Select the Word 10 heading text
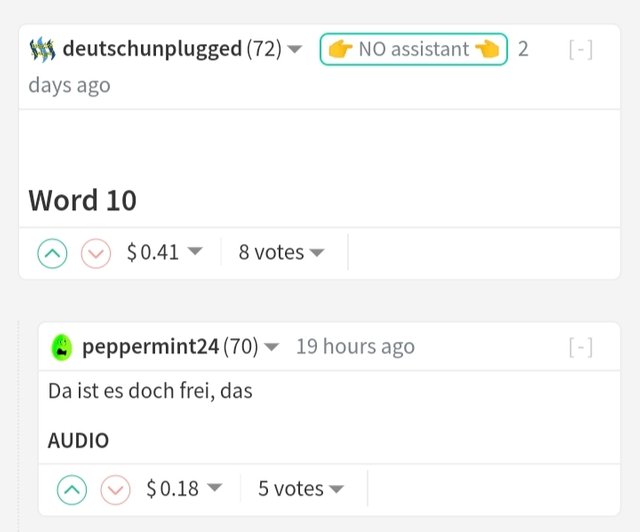 (82, 200)
